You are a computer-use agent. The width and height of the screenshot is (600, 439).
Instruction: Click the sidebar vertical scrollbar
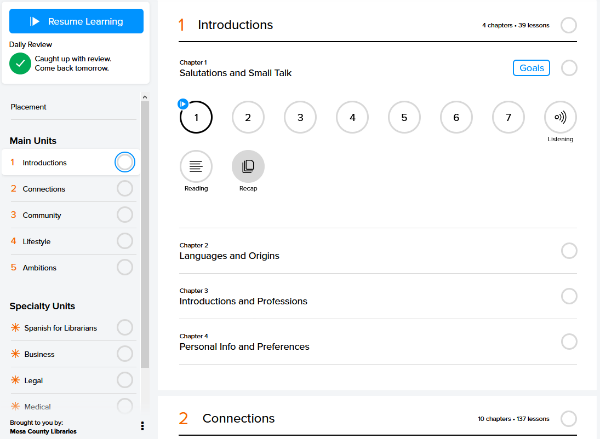tap(145, 233)
